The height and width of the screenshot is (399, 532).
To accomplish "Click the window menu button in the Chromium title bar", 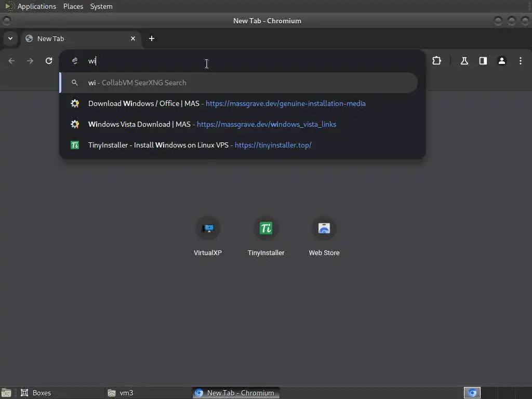I will point(6,21).
